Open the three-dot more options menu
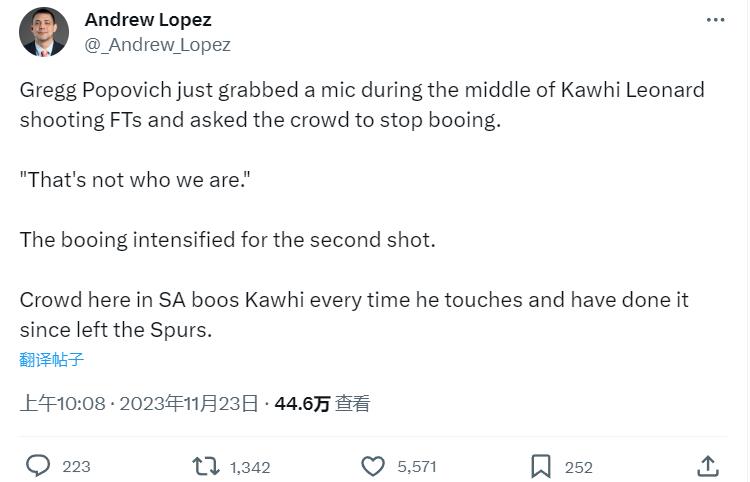 715,20
